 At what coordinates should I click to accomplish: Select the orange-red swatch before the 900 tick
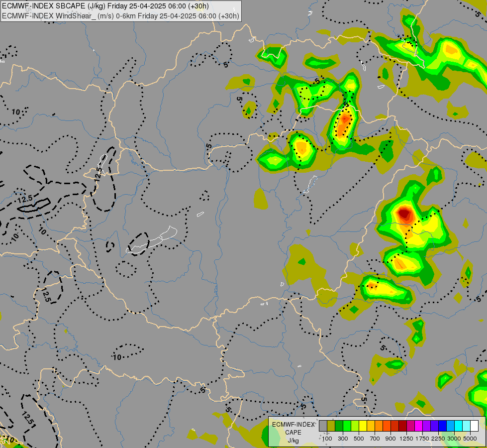tap(387, 426)
